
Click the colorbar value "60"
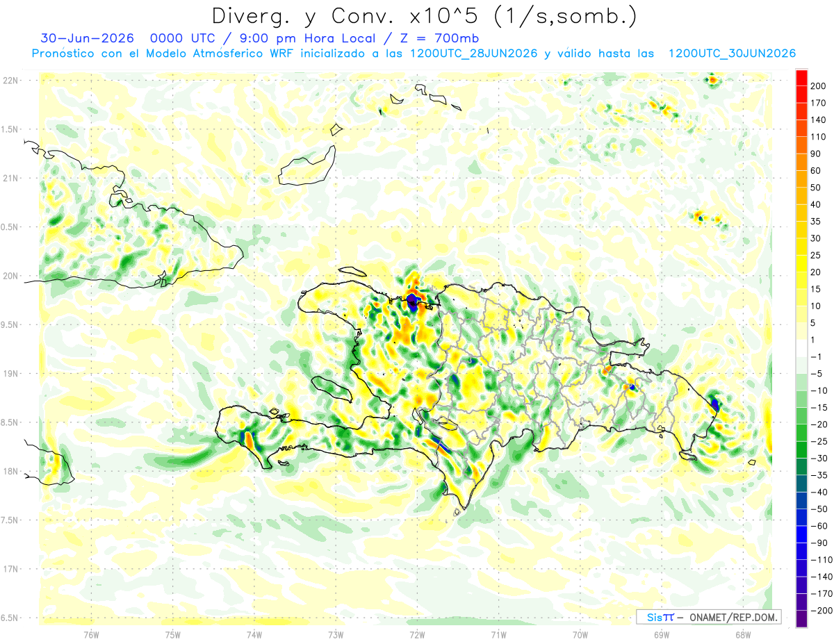(x=816, y=171)
